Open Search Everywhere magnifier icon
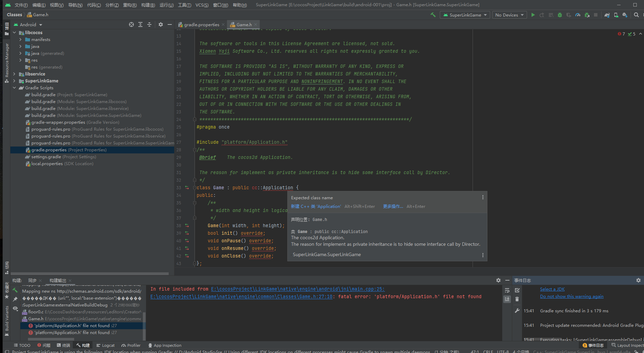 point(636,15)
